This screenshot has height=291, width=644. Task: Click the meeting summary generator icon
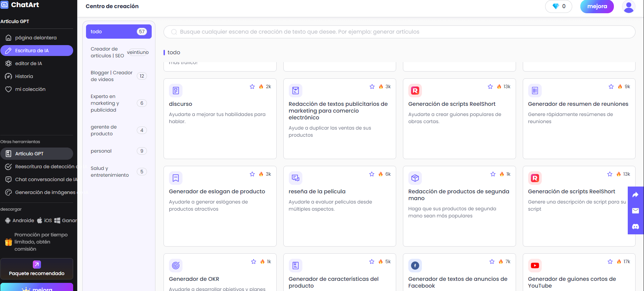click(x=535, y=91)
